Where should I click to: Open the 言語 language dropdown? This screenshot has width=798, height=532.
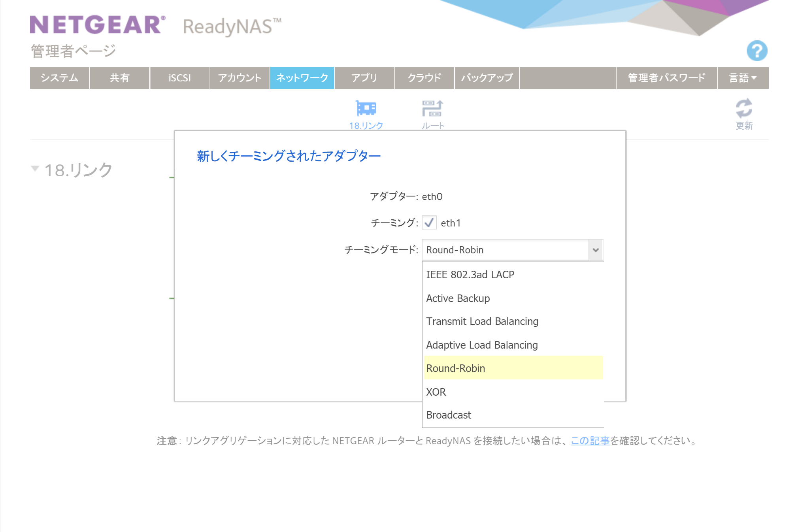tap(743, 78)
